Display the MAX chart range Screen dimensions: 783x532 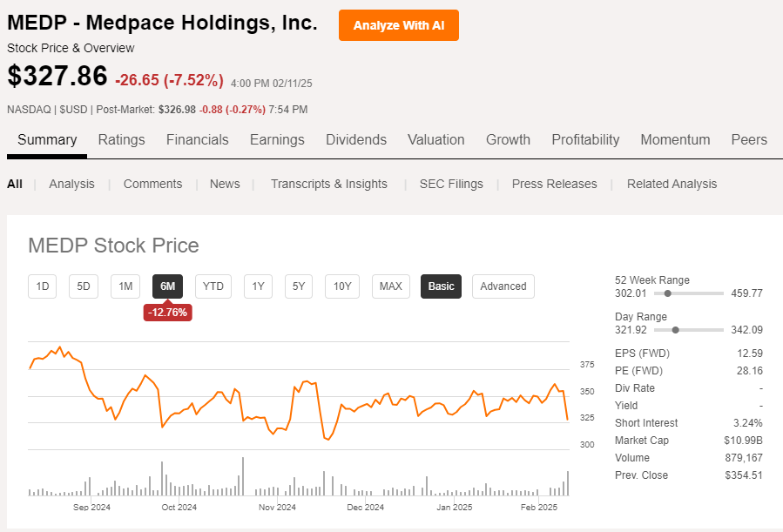coord(390,286)
